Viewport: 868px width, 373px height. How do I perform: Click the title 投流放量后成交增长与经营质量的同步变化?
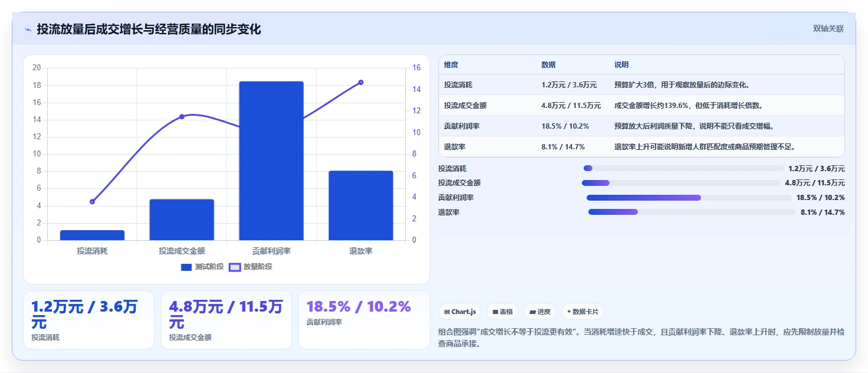click(149, 29)
